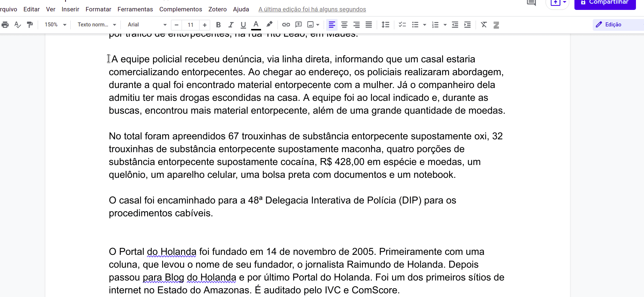
Task: Click the Add comment icon
Action: pyautogui.click(x=299, y=25)
